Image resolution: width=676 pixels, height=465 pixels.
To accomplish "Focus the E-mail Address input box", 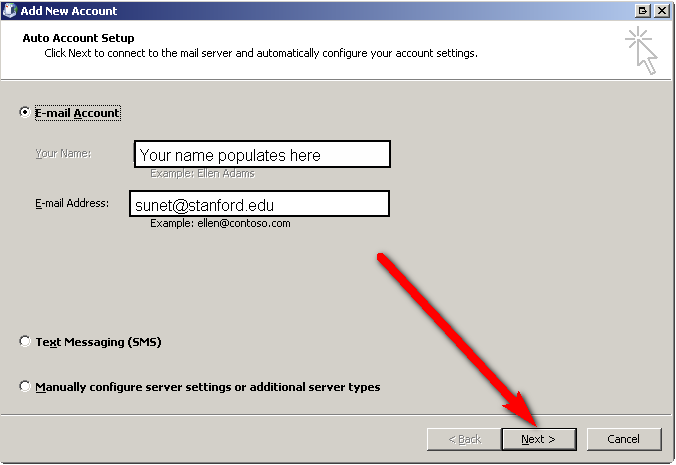I will pos(260,205).
